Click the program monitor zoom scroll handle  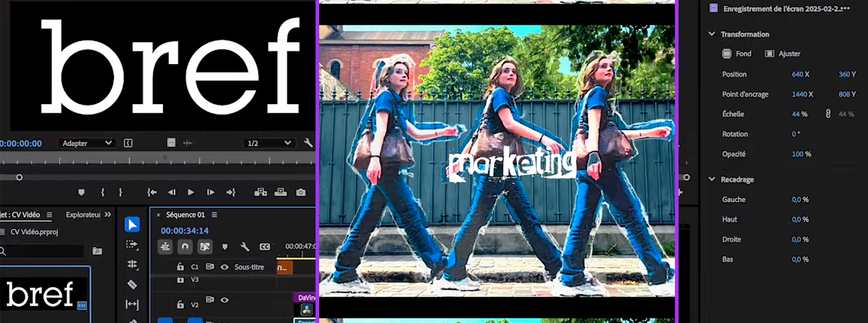[686, 177]
